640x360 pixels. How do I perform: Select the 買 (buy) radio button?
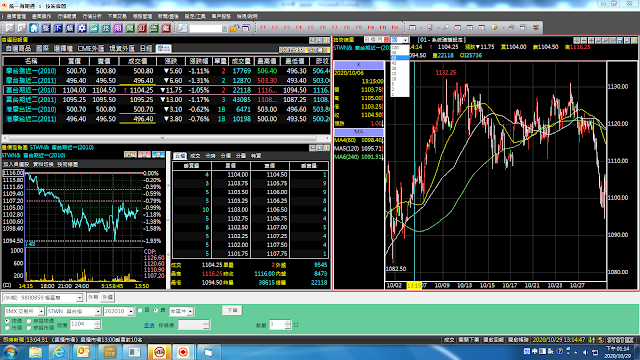pos(140,311)
